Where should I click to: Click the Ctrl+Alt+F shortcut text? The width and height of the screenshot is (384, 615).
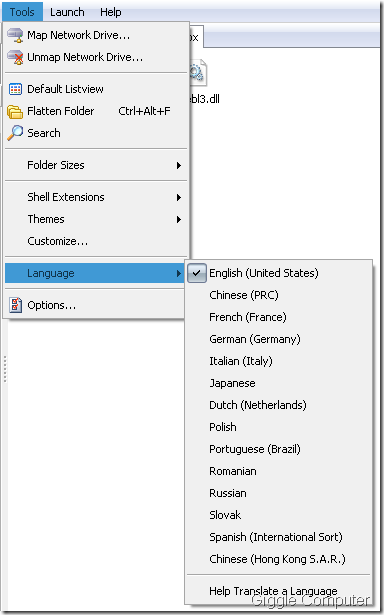tap(144, 111)
